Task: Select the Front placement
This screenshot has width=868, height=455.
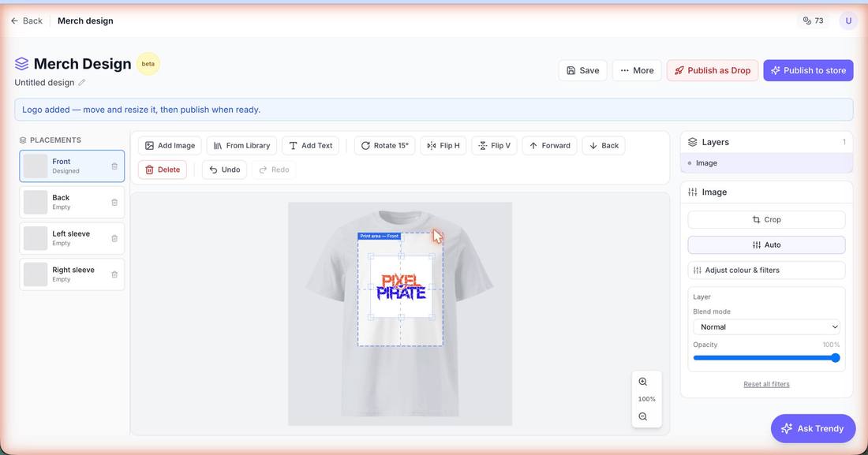Action: [x=72, y=166]
